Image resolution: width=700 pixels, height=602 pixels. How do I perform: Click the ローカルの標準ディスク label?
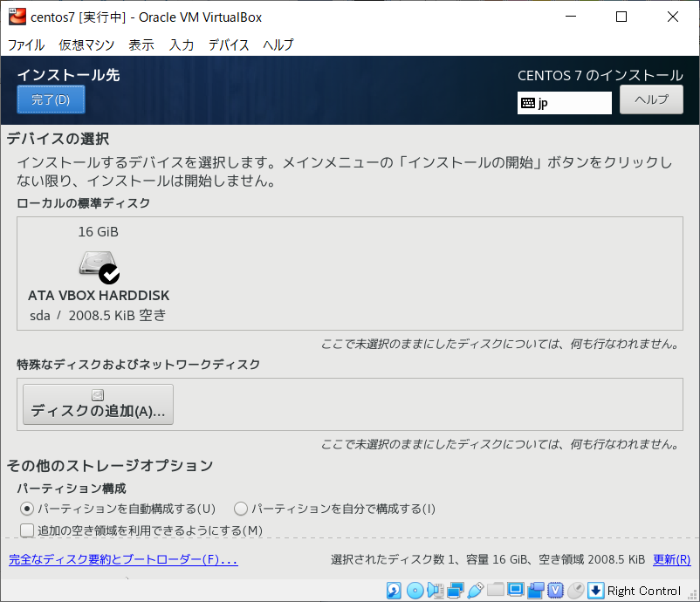click(84, 203)
